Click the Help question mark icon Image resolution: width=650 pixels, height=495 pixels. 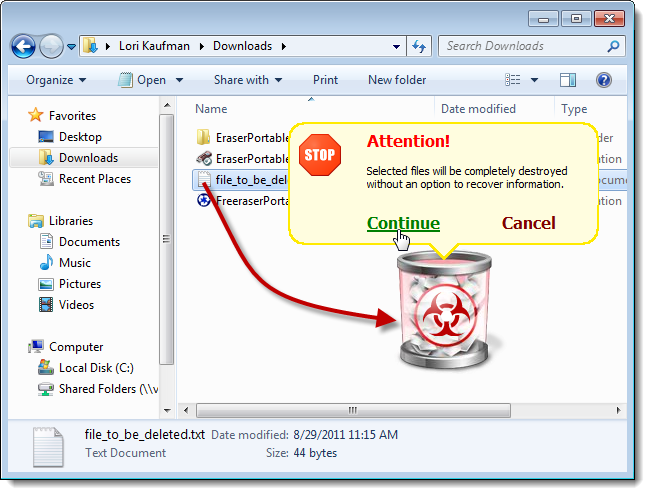coord(604,80)
